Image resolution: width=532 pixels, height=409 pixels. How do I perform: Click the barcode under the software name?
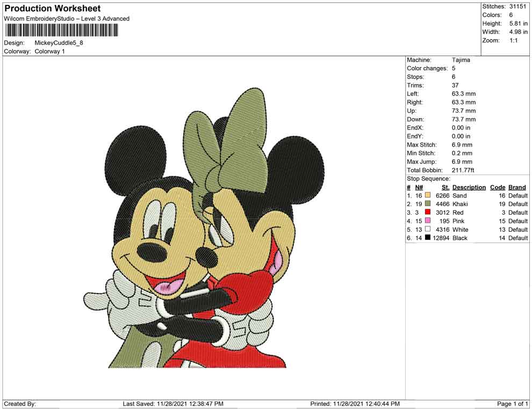(61, 30)
